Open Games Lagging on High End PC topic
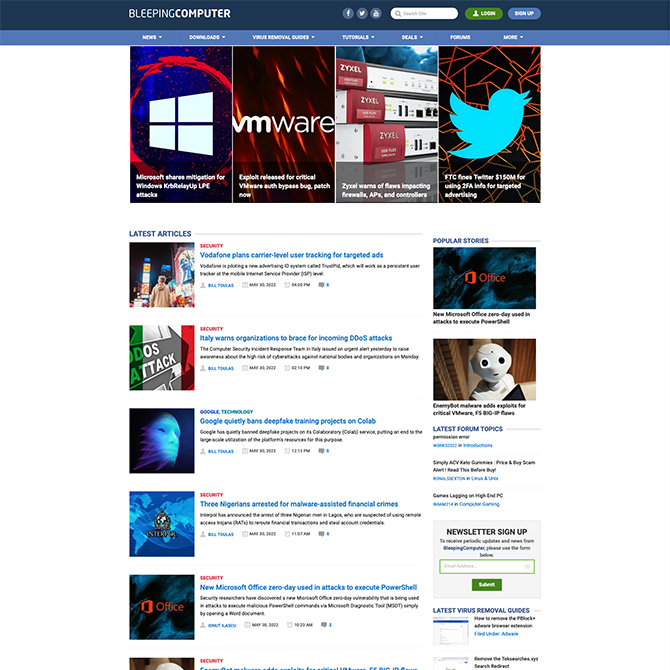 pyautogui.click(x=467, y=495)
